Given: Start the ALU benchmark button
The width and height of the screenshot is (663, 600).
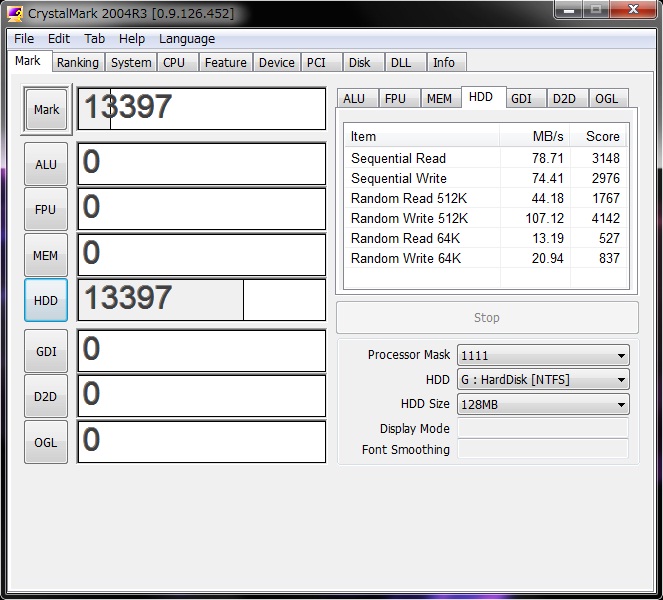Looking at the screenshot, I should [x=46, y=164].
